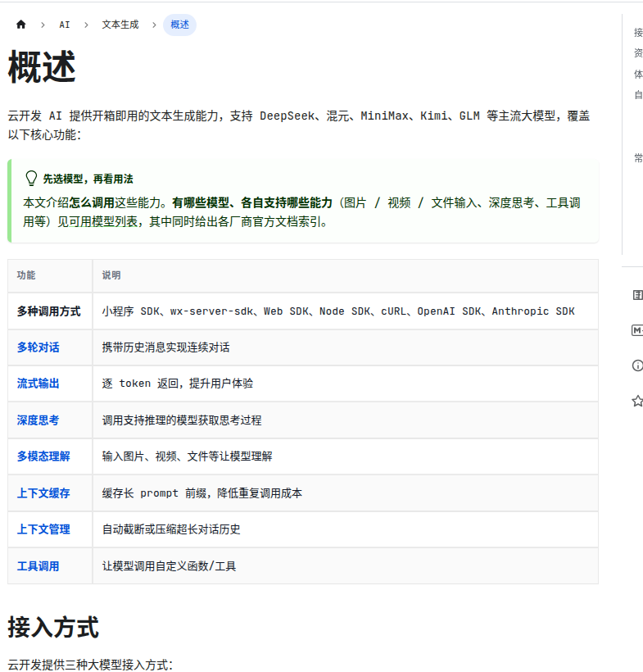The image size is (643, 672).
Task: Open the 深度思考 link
Action: click(38, 420)
